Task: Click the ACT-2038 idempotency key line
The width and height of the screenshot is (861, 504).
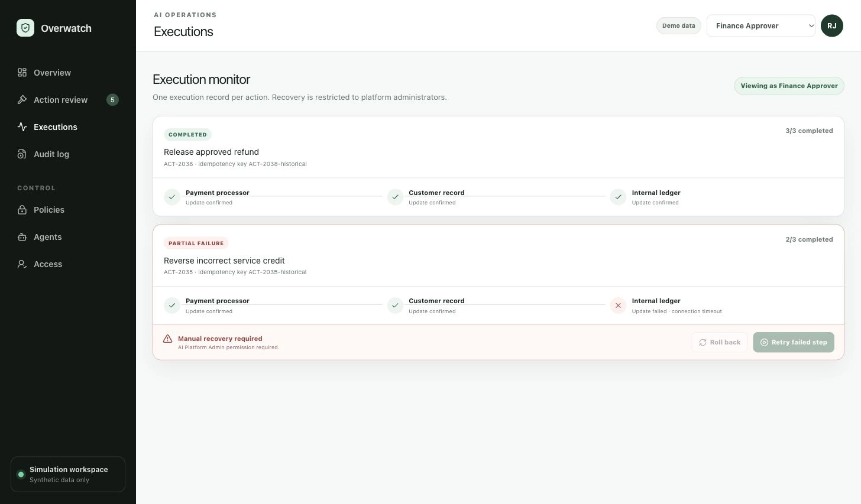Action: click(235, 164)
